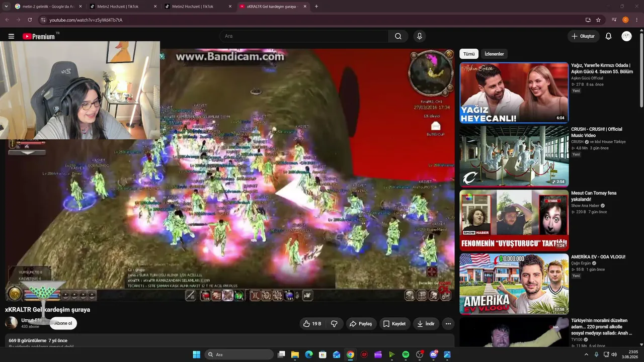Select the xKRALTR YouTube tab
Screen dimensions: 644x362
(x=272, y=7)
